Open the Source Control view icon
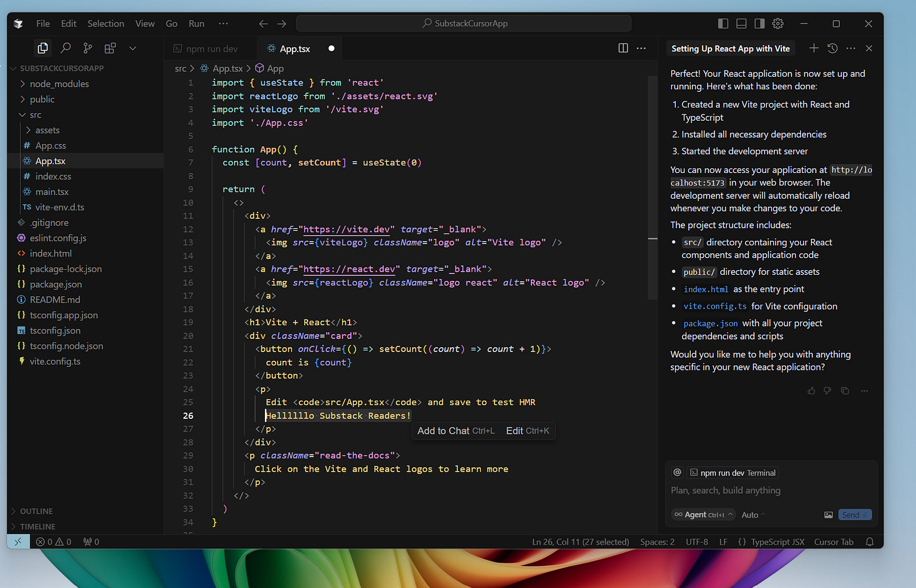This screenshot has width=916, height=588. 88,48
